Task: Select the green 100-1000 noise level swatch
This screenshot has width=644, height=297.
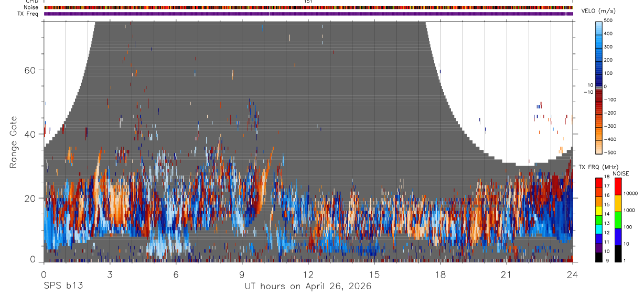Action: click(x=618, y=219)
